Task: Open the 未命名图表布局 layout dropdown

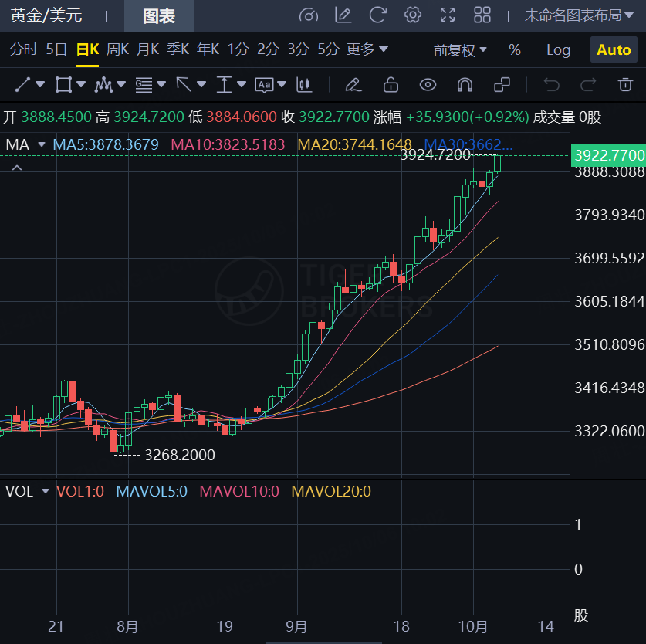Action: (578, 15)
